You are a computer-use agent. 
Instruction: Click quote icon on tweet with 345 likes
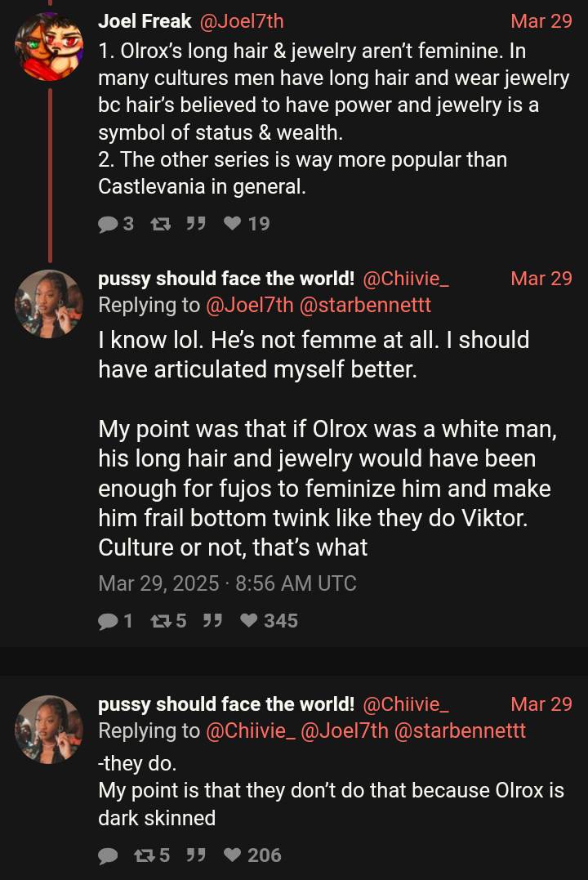click(212, 621)
